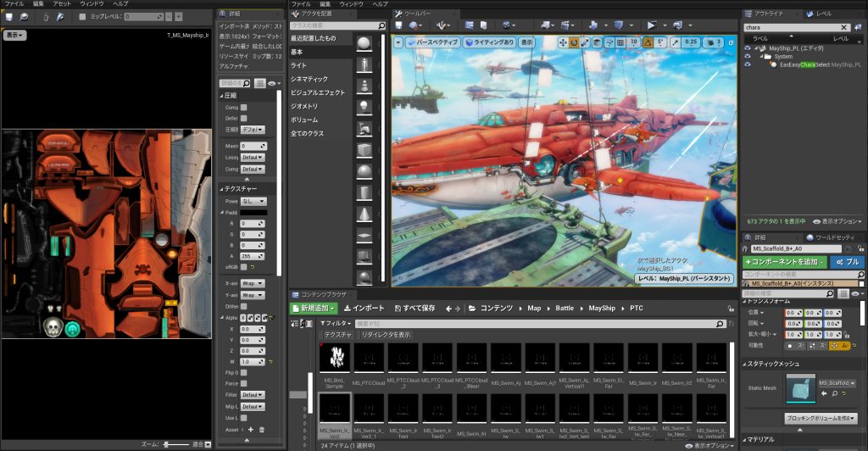868x451 pixels.
Task: Open the Source Control toolbar icon
Action: coord(414,25)
